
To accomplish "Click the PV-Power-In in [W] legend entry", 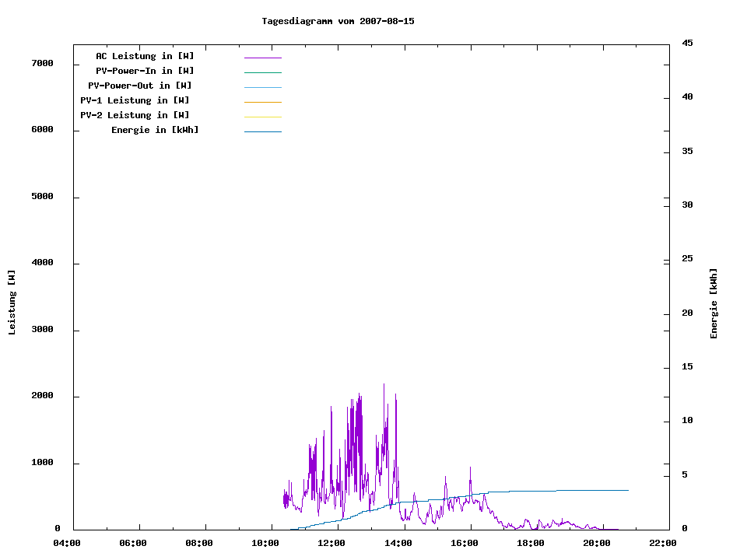I will click(150, 71).
